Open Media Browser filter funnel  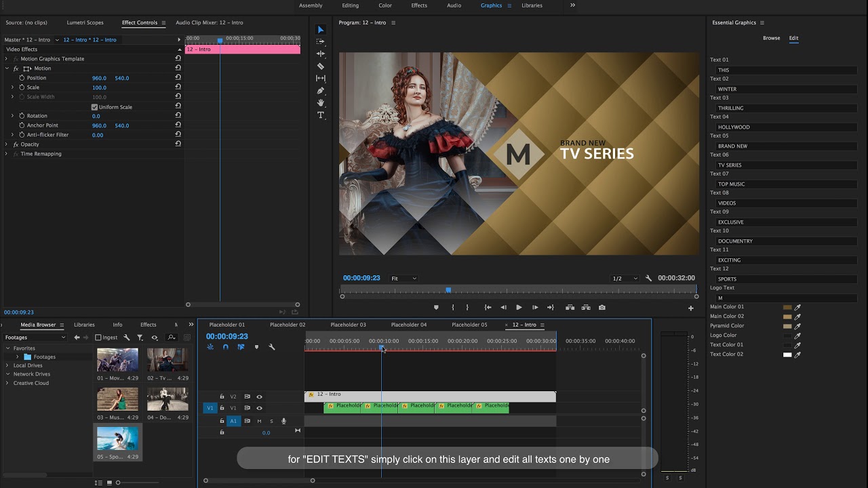pos(140,338)
